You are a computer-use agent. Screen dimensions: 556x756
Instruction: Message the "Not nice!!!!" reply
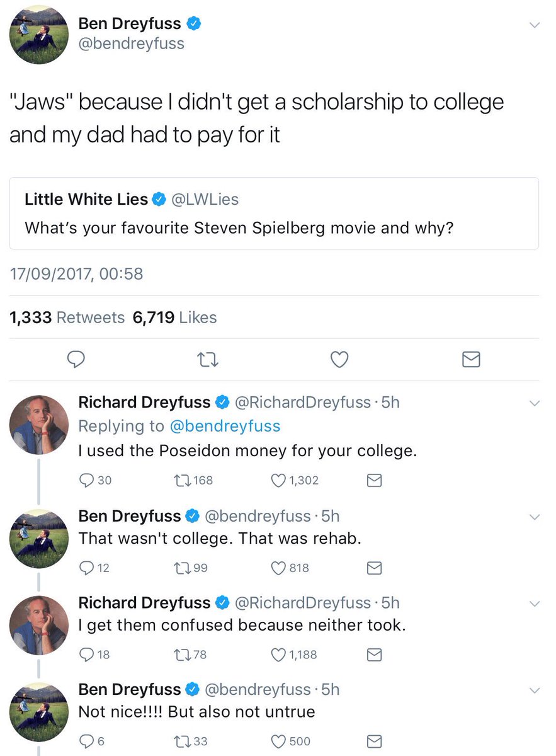point(374,742)
